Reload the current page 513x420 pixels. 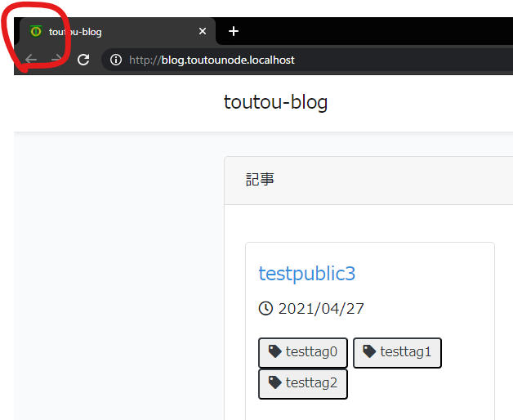(x=83, y=60)
